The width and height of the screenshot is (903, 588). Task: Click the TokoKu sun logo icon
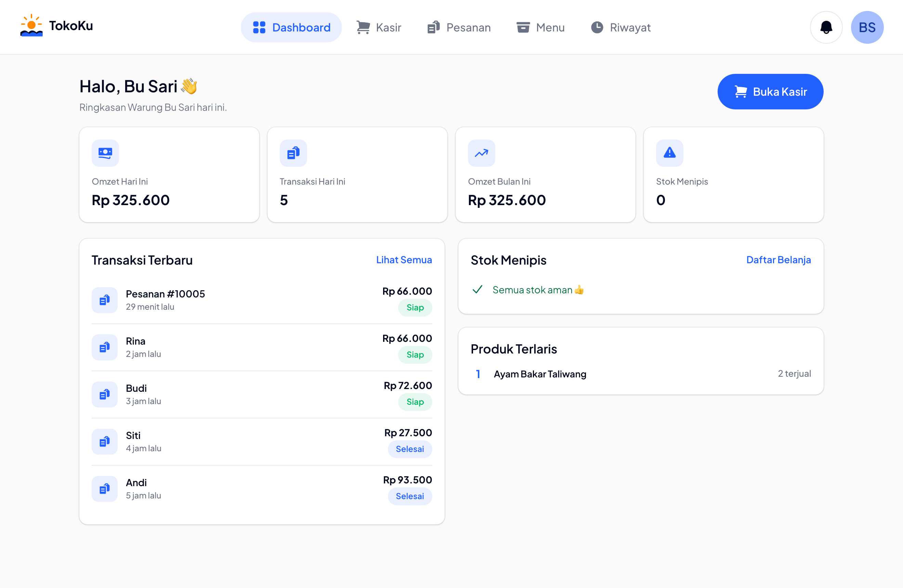(x=31, y=25)
